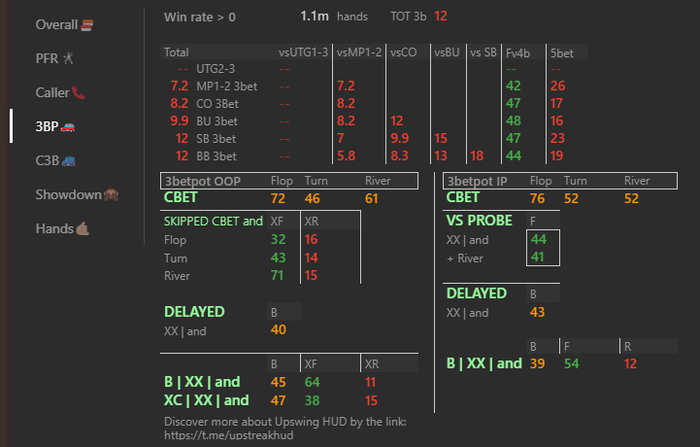
Task: Select the vsCO column header
Action: coord(403,53)
